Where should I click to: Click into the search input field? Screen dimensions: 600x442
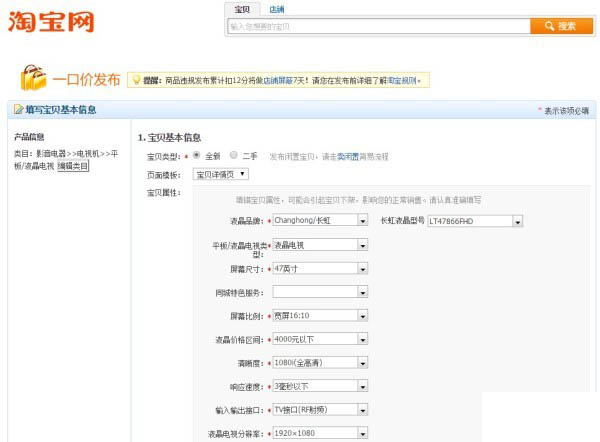[378, 26]
